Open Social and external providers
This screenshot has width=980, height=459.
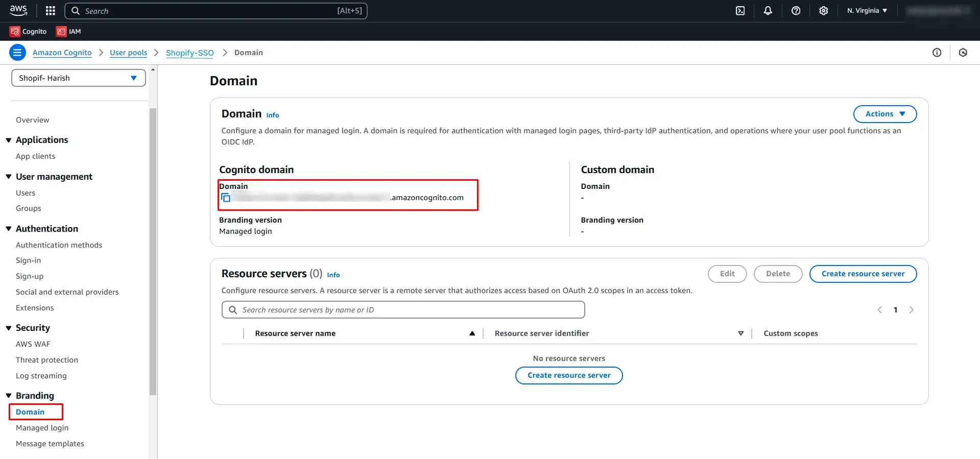(x=67, y=292)
